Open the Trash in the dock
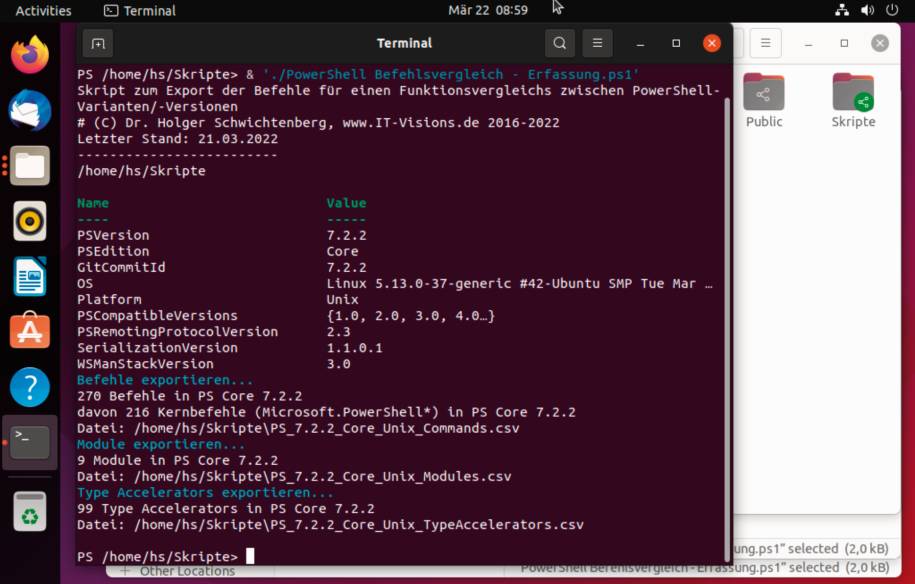The height and width of the screenshot is (584, 915). pyautogui.click(x=30, y=511)
